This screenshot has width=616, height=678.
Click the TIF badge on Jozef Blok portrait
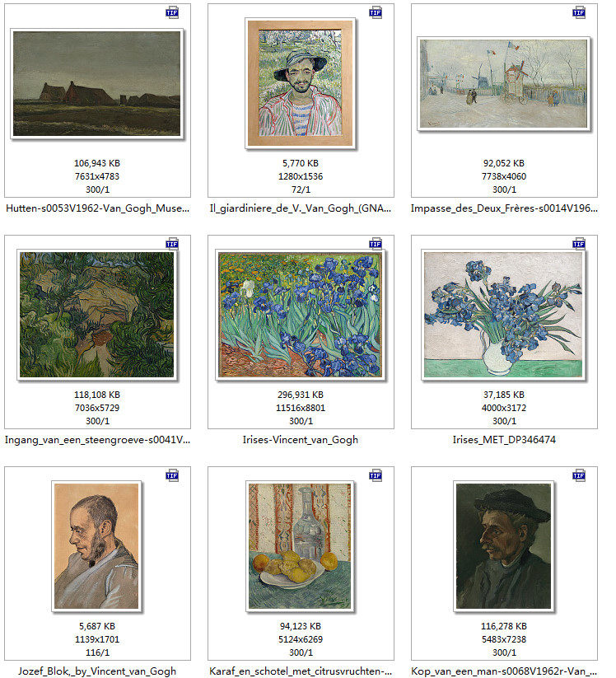point(172,475)
